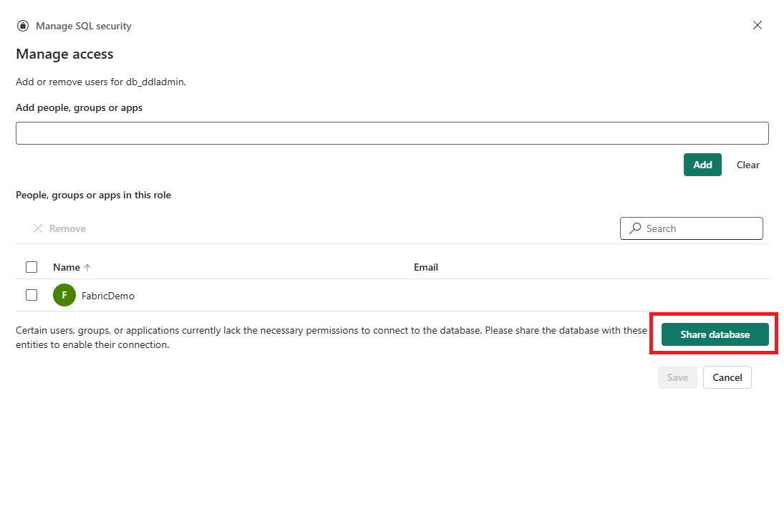784x532 pixels.
Task: Click the Add button
Action: pyautogui.click(x=702, y=164)
